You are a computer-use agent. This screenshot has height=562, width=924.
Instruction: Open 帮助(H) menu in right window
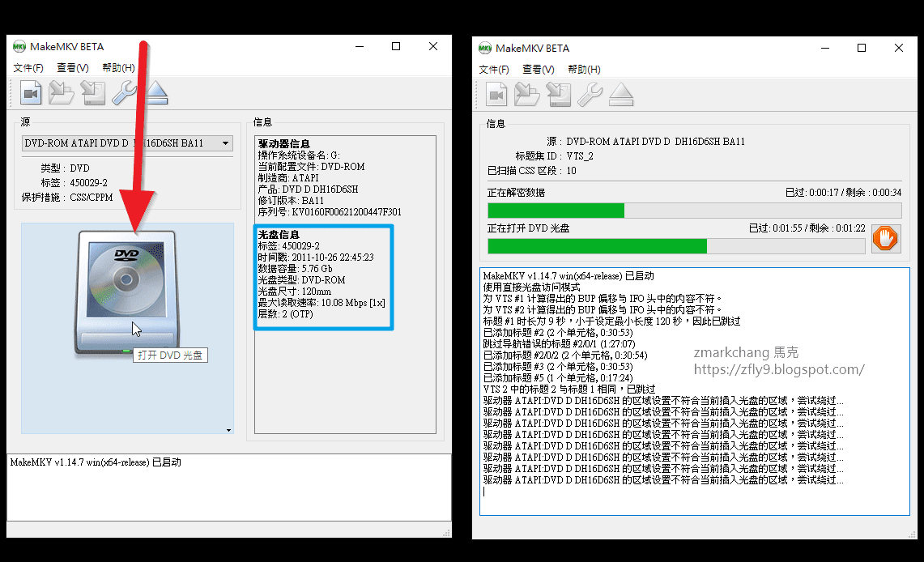(584, 70)
